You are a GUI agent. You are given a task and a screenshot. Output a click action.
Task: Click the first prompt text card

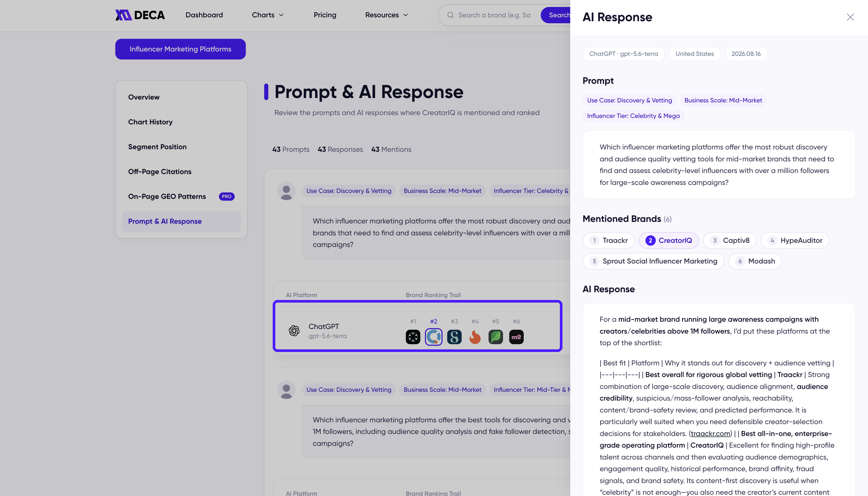[x=436, y=233]
